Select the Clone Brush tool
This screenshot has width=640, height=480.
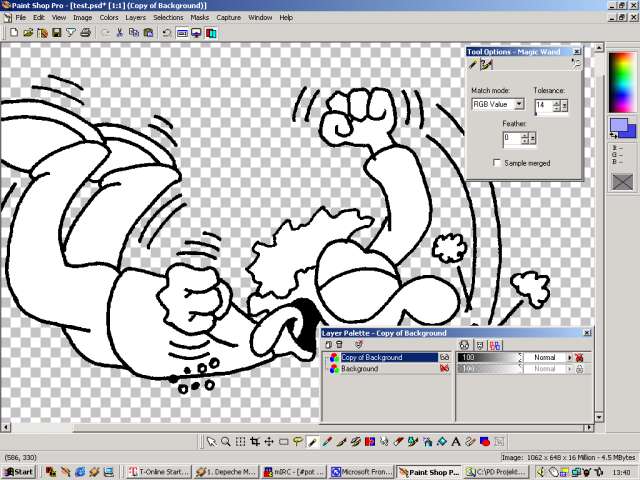pyautogui.click(x=356, y=442)
